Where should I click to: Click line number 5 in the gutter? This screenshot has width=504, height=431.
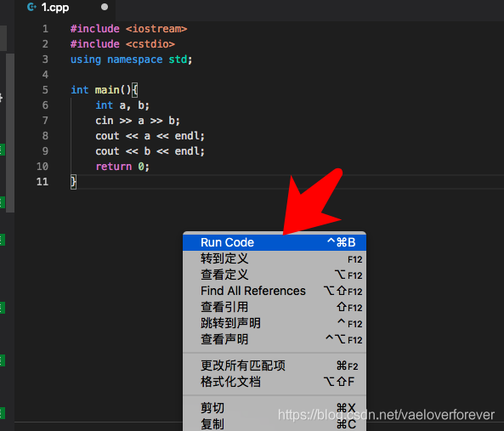pos(45,89)
